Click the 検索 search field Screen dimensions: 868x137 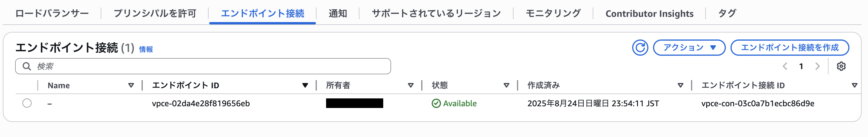coord(203,66)
